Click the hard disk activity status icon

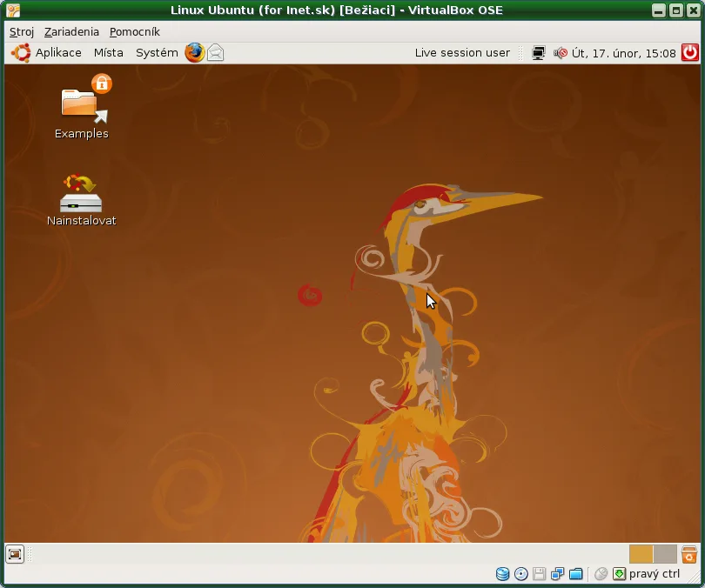click(x=503, y=573)
